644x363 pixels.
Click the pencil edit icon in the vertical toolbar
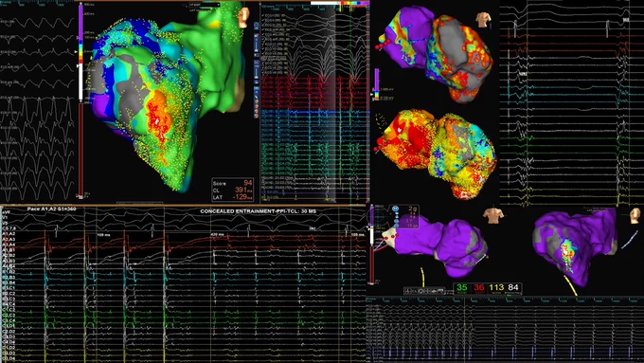click(x=257, y=96)
